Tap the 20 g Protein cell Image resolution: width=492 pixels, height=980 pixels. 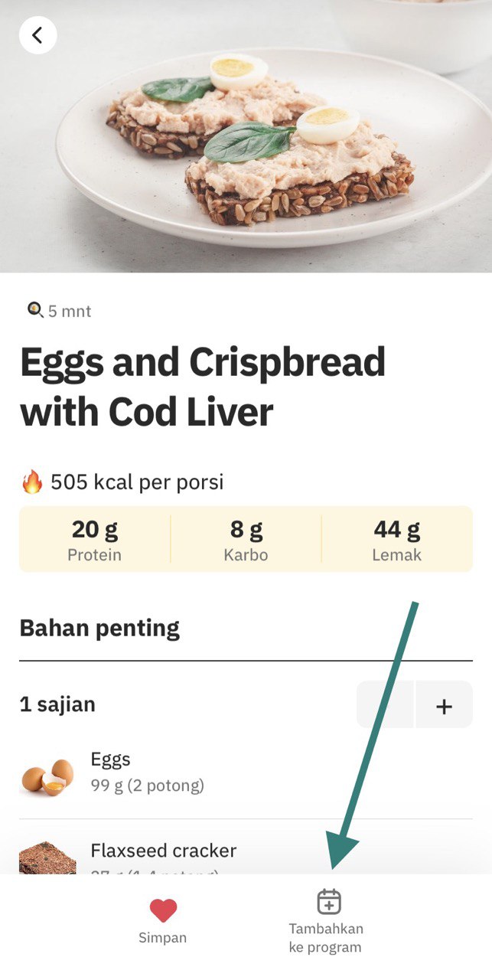click(x=95, y=539)
